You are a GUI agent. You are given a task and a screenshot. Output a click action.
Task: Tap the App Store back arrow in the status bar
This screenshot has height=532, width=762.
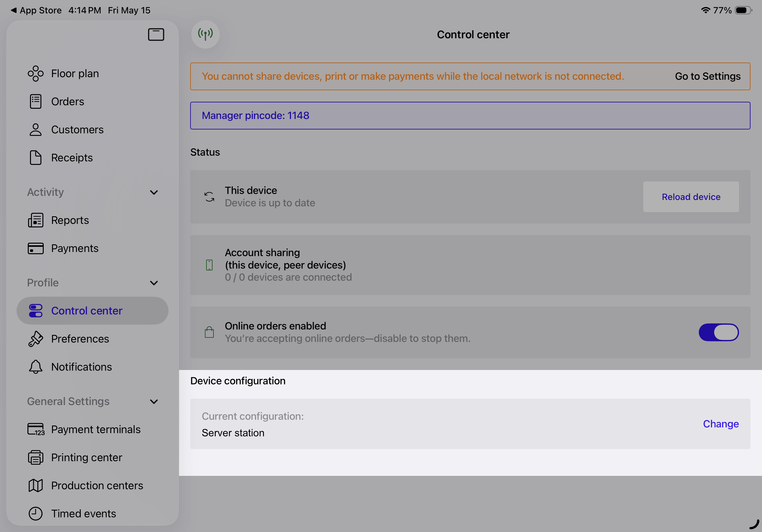(14, 10)
